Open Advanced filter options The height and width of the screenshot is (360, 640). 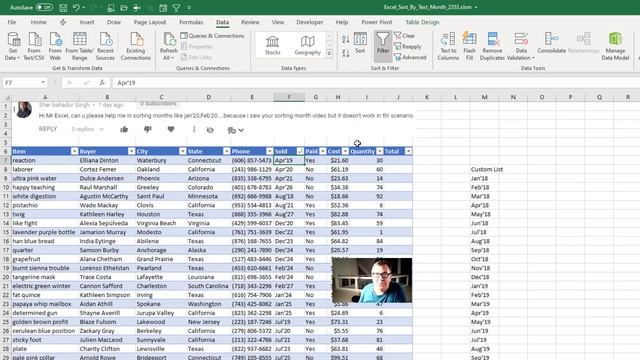pos(410,58)
